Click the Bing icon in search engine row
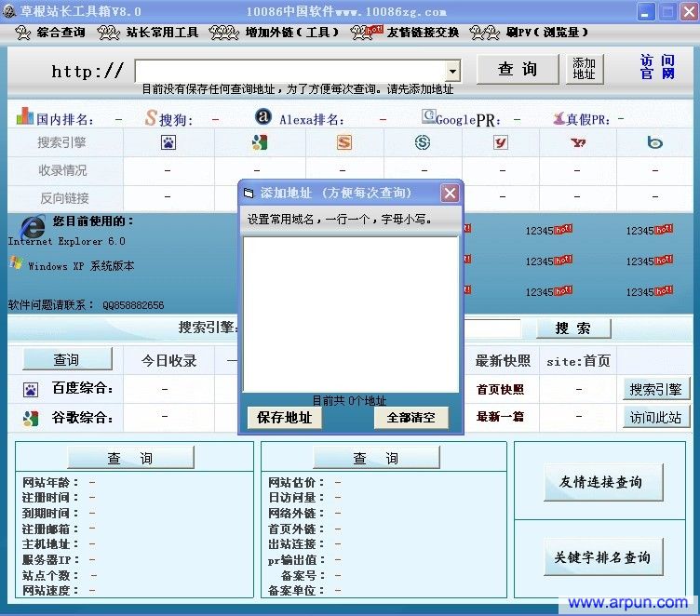 (x=655, y=142)
